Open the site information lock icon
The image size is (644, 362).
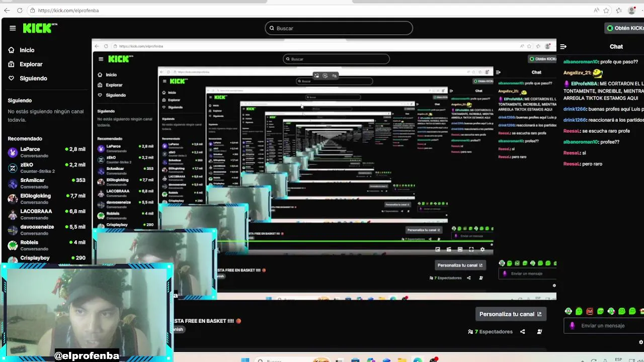pos(32,10)
